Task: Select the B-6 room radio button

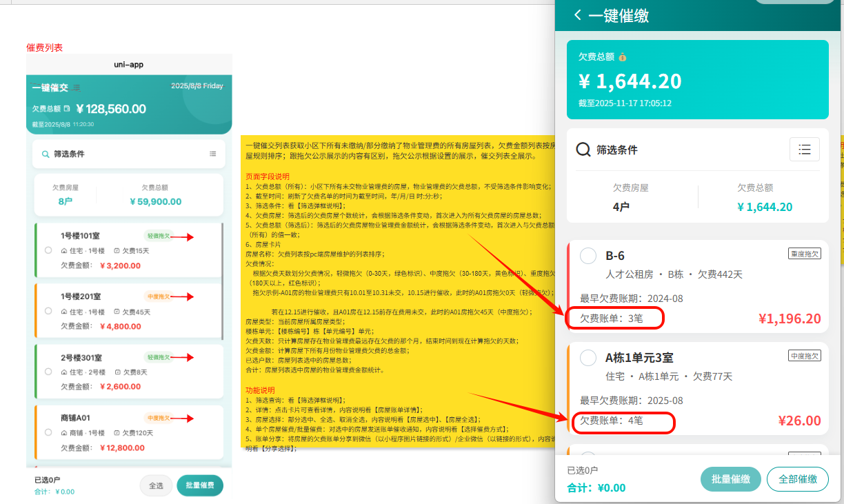Action: tap(588, 256)
